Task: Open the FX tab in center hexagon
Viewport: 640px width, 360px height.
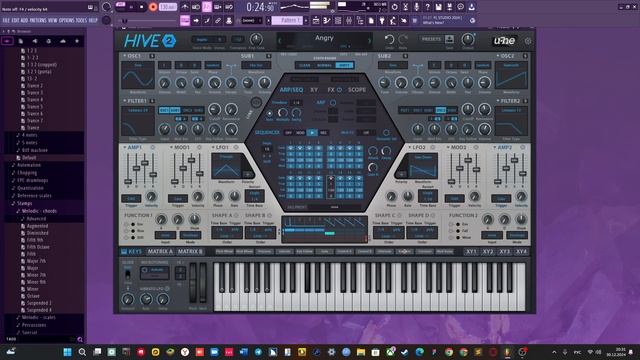Action: (331, 90)
